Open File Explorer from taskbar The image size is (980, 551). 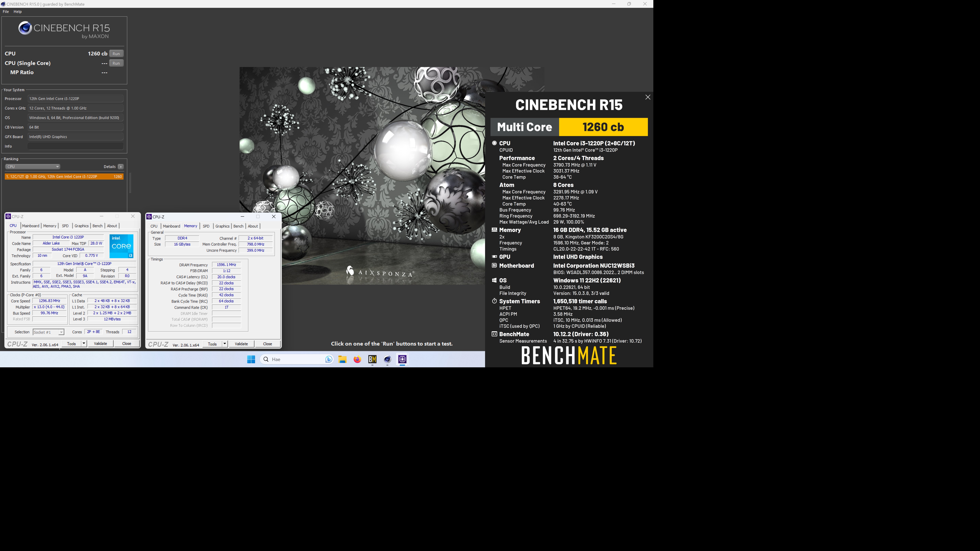pyautogui.click(x=342, y=359)
